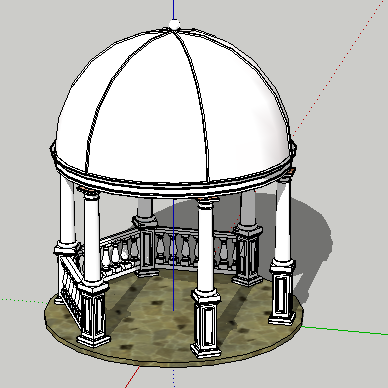Image resolution: width=388 pixels, height=388 pixels.
Task: Click the white dome roof of the gazebo
Action: coord(173,107)
